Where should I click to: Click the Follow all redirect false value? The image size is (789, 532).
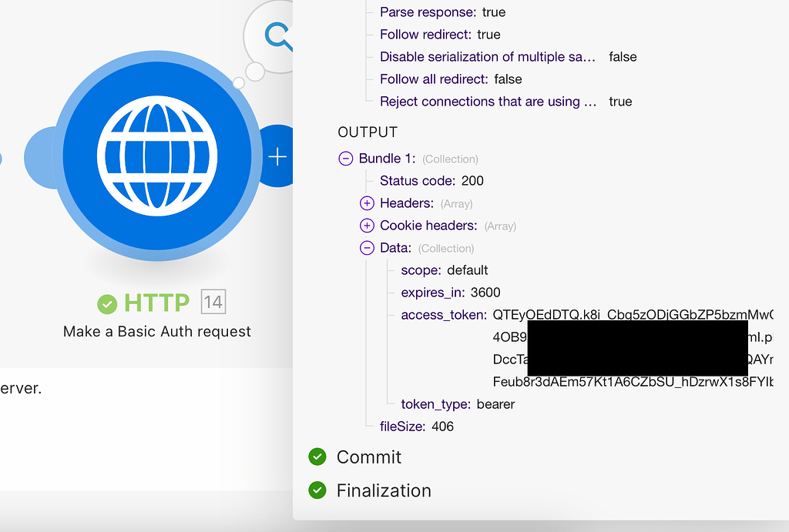coord(509,79)
